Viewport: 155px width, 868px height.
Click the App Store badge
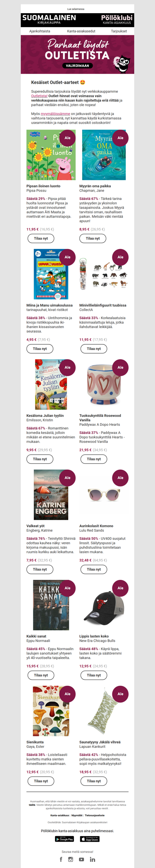coord(90,839)
